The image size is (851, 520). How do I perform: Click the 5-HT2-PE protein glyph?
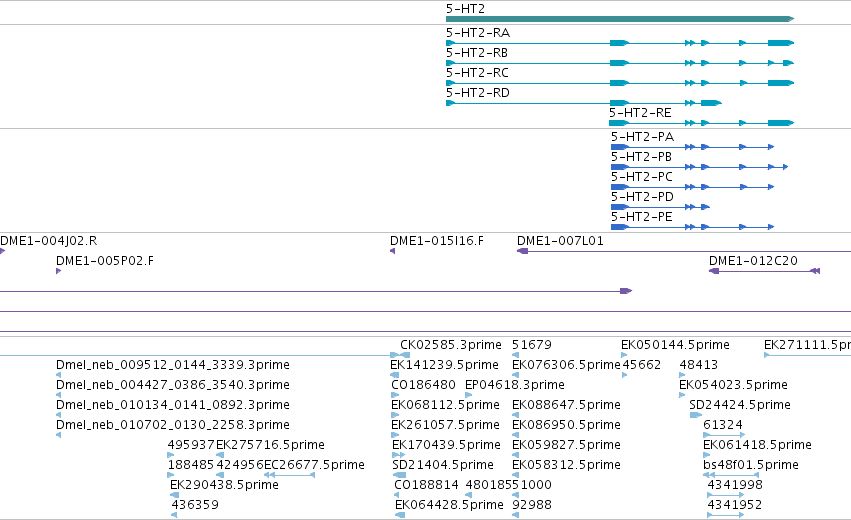coord(692,227)
